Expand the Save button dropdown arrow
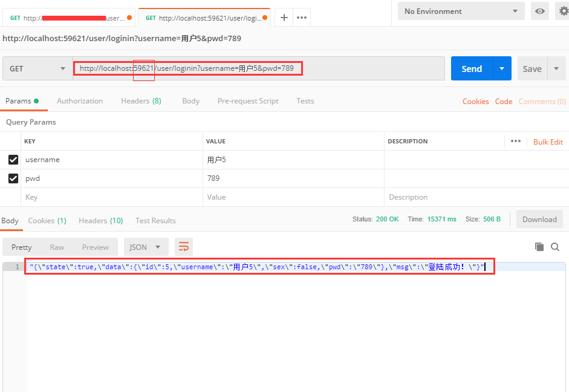The height and width of the screenshot is (392, 569). pyautogui.click(x=556, y=68)
